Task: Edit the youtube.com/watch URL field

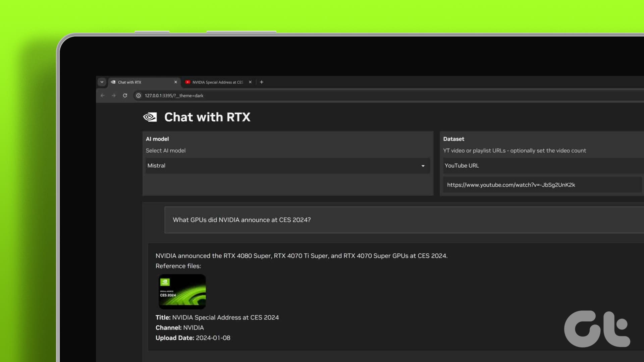Action: coord(542,185)
